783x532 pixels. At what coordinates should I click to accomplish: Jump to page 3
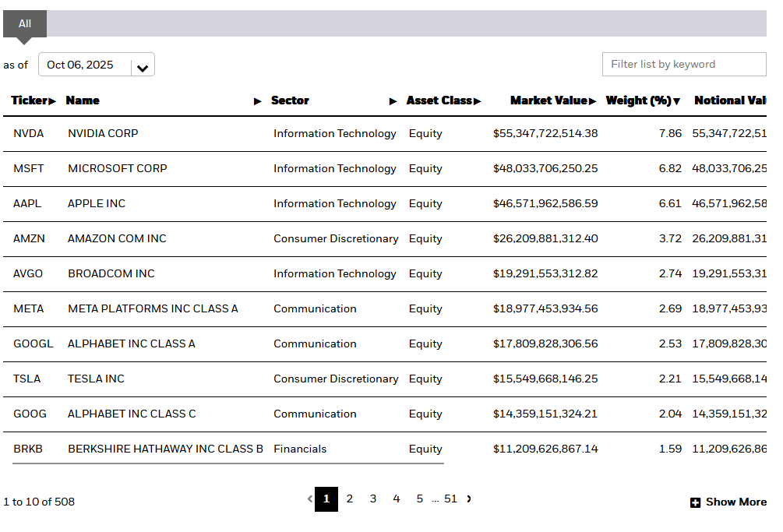(373, 499)
